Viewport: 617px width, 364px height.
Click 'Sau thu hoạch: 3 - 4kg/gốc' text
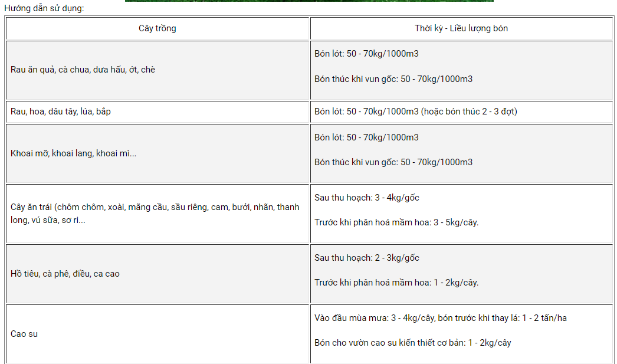pos(367,198)
